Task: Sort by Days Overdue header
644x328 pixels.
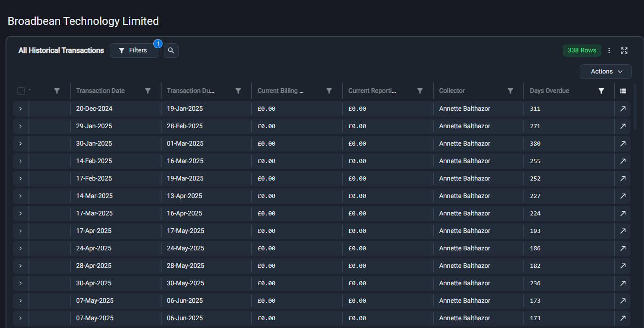Action: coord(549,91)
